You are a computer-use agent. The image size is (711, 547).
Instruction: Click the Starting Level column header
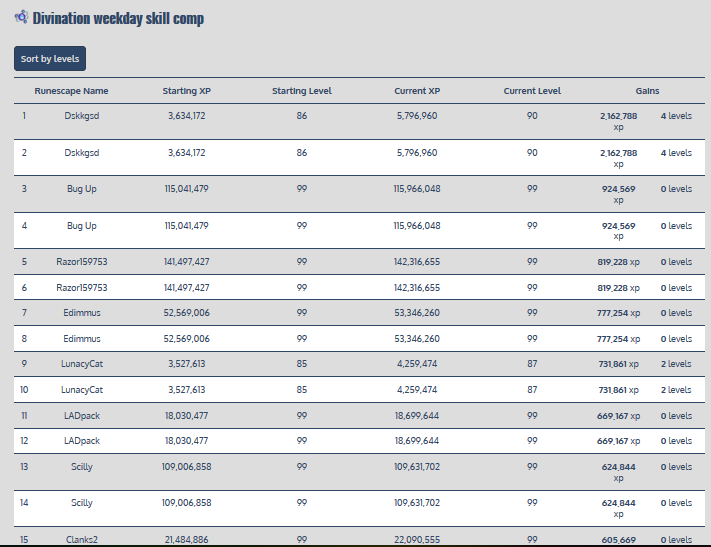pyautogui.click(x=302, y=91)
